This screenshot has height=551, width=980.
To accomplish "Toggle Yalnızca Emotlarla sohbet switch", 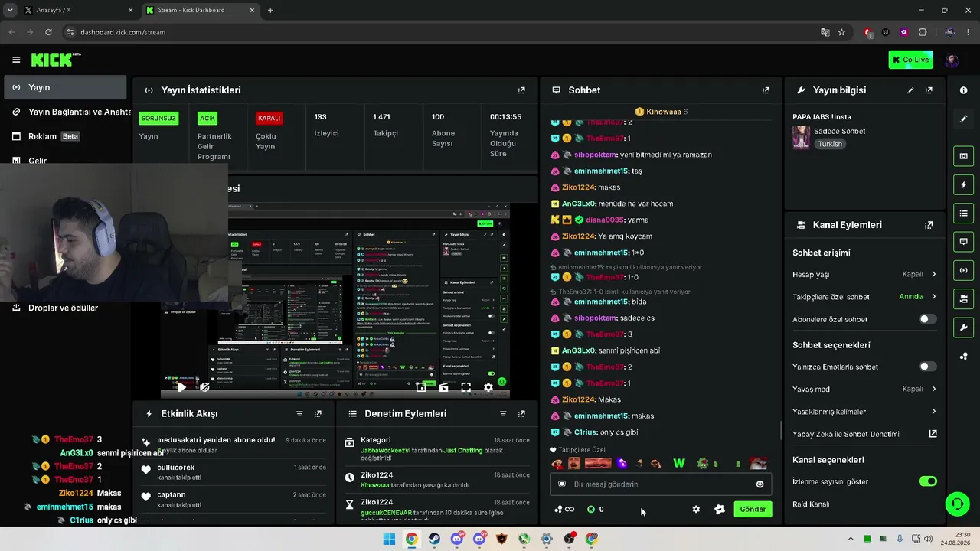I will click(x=927, y=367).
